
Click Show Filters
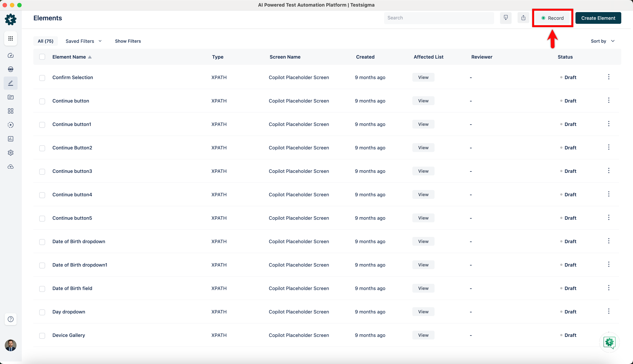click(128, 41)
